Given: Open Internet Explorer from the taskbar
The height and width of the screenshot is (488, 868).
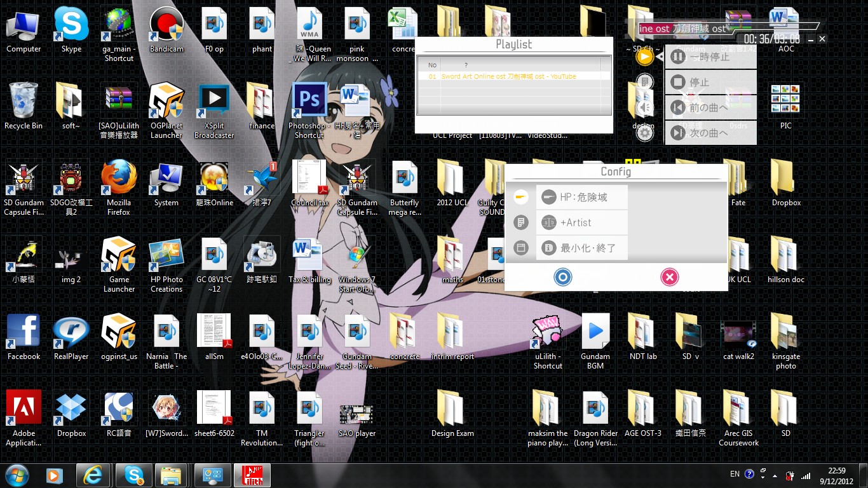Looking at the screenshot, I should pos(93,475).
